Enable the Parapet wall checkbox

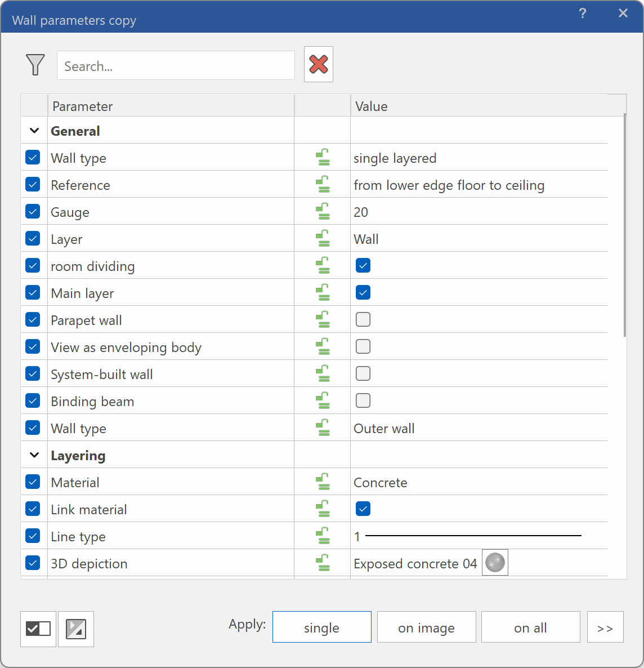363,319
